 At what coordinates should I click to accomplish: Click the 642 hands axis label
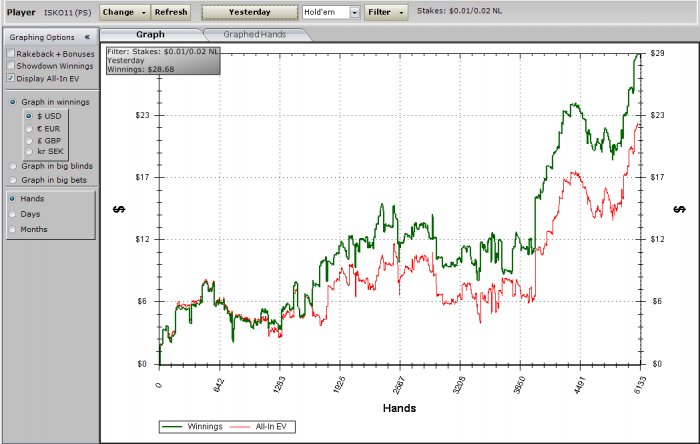[218, 385]
